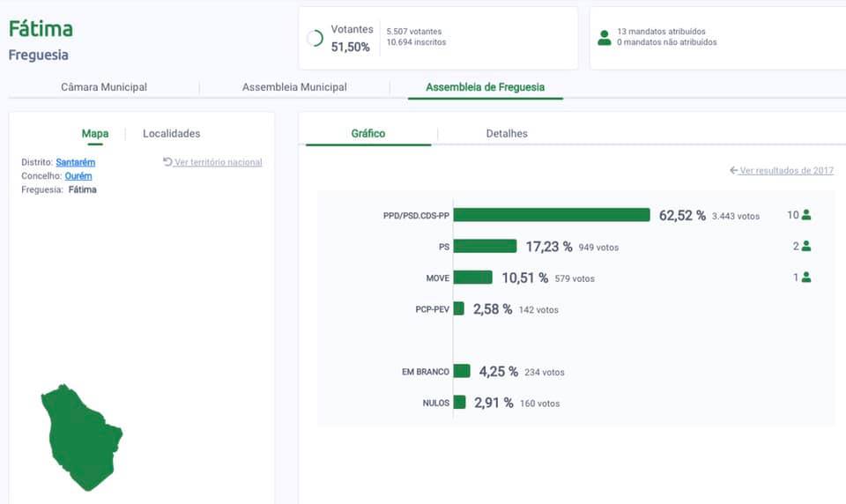The height and width of the screenshot is (504, 846).
Task: Click the '234 votos' count
Action: (x=545, y=373)
